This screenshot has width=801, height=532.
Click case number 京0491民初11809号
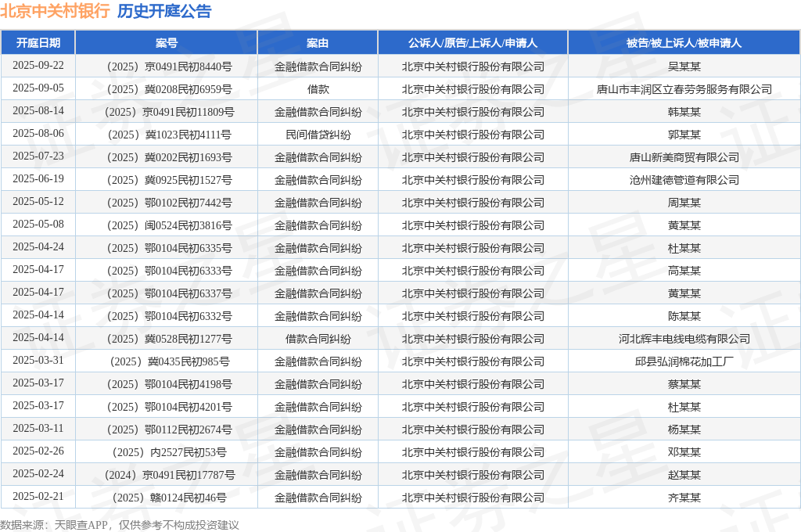click(169, 112)
